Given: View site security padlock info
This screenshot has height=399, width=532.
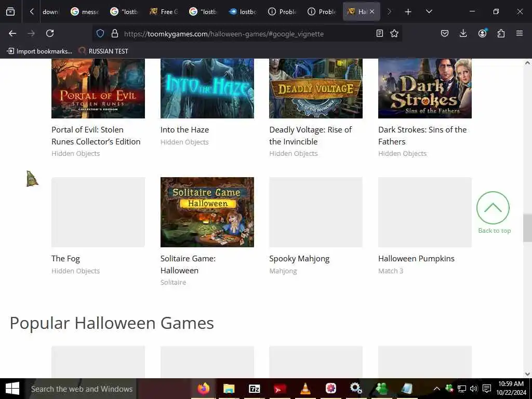Looking at the screenshot, I should pos(115,33).
